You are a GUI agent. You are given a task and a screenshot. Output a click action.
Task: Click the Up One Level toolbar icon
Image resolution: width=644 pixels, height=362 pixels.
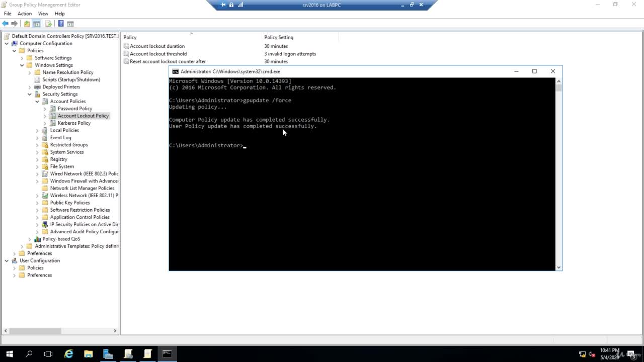(x=27, y=24)
